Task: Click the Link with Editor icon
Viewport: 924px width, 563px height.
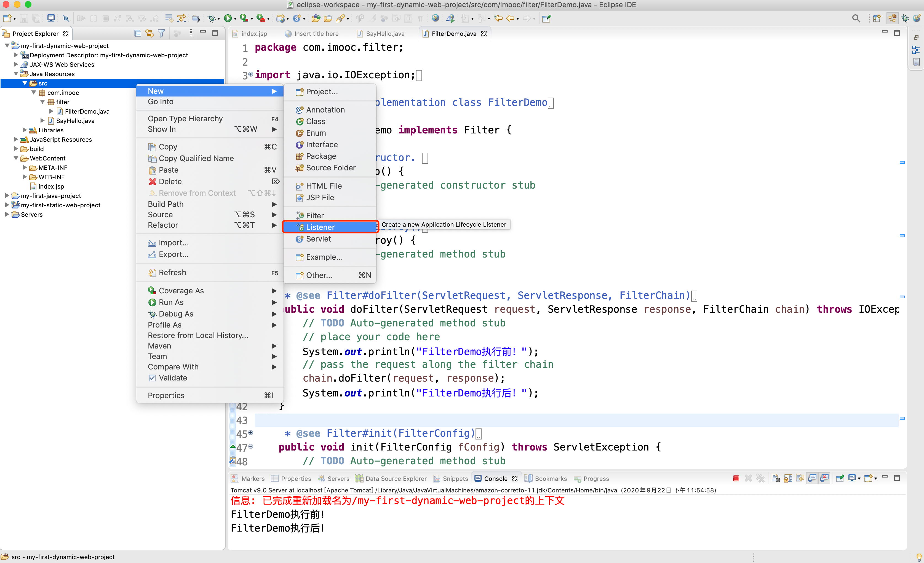Action: pyautogui.click(x=149, y=33)
